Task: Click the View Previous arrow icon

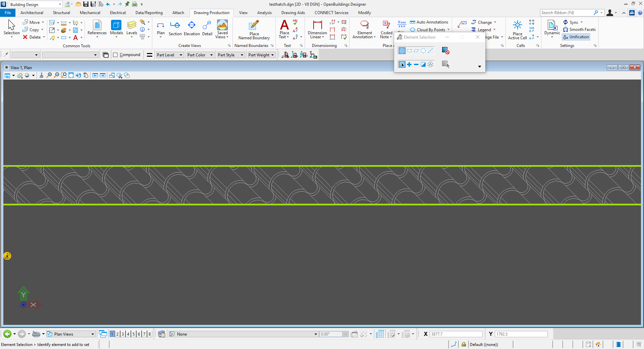Action: (x=95, y=76)
